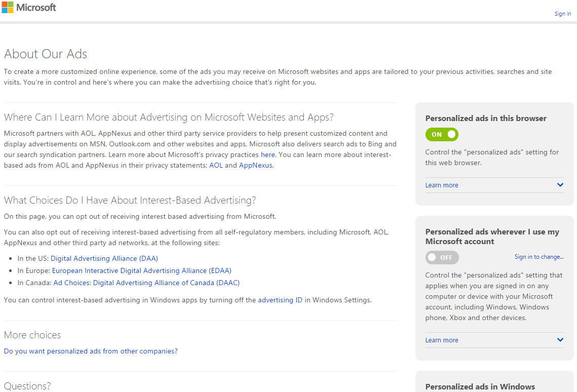Open Ad Choices DAAC Canada link
The image size is (577, 392).
click(146, 283)
